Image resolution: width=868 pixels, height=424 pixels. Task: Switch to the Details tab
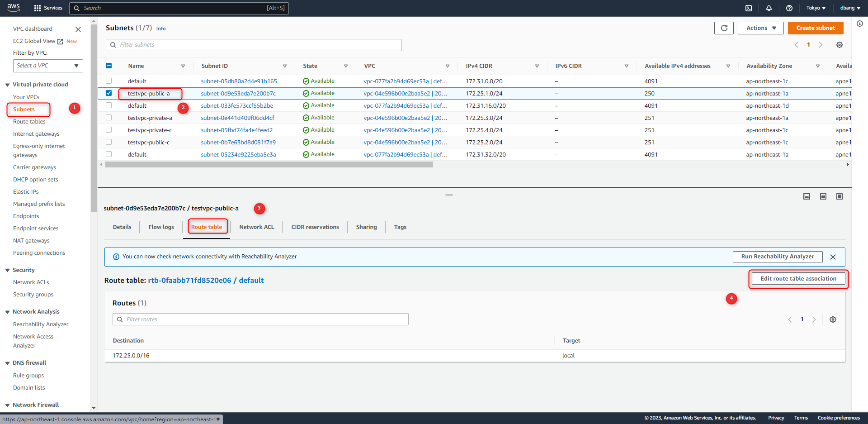tap(122, 227)
